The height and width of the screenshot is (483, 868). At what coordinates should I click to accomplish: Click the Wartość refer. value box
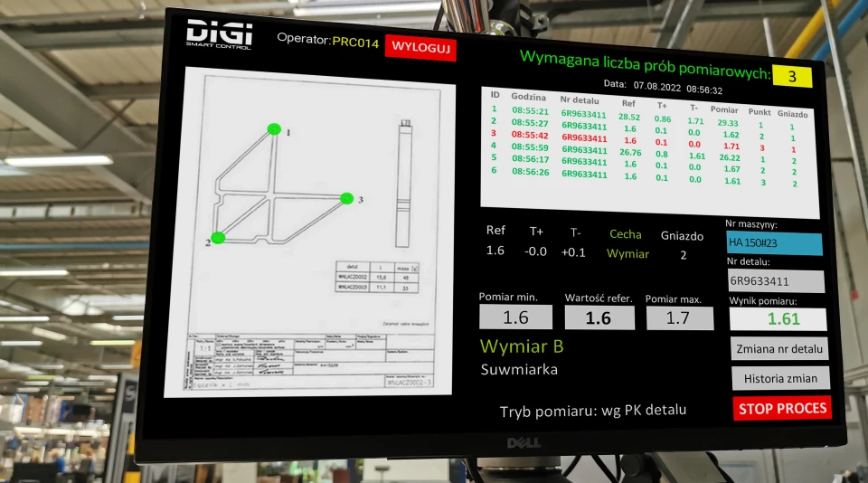tap(598, 317)
